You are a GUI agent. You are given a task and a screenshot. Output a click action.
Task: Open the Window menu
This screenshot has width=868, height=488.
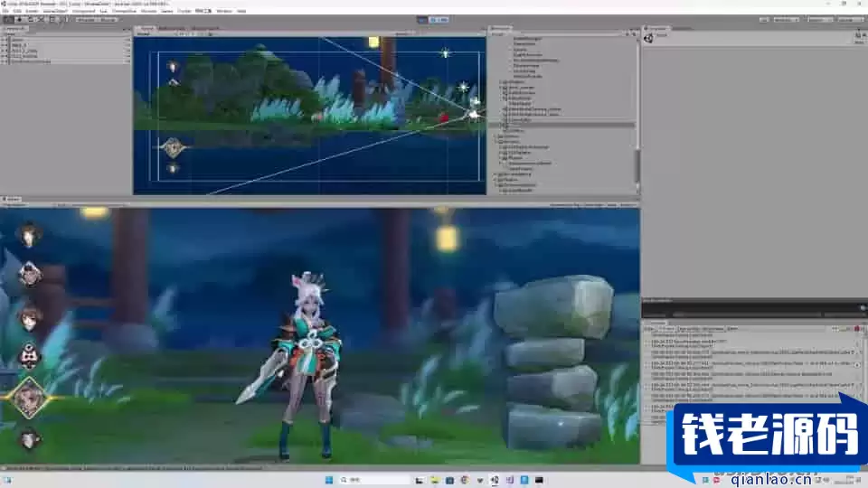(x=224, y=11)
